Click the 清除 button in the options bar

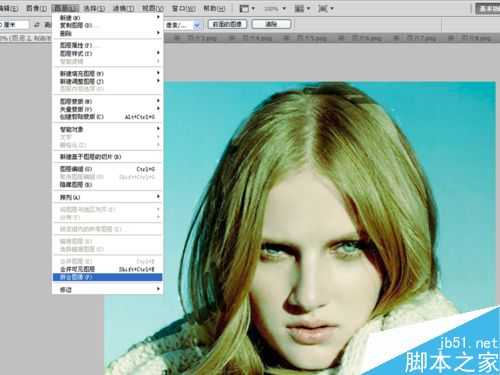point(271,24)
